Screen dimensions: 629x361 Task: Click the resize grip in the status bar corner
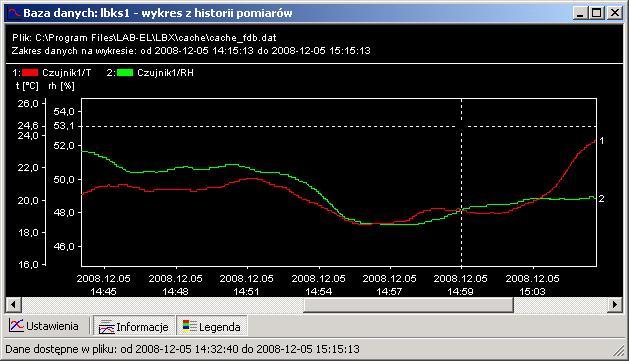tap(619, 350)
